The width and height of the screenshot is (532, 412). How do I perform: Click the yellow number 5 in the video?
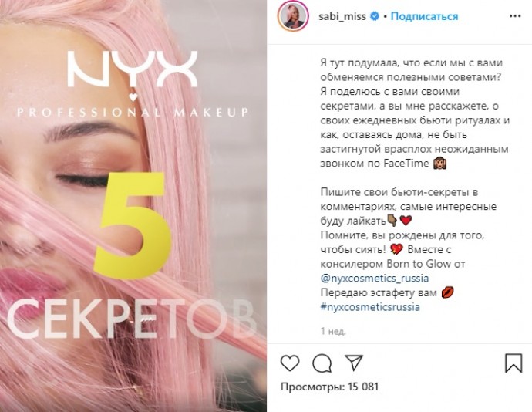(132, 225)
